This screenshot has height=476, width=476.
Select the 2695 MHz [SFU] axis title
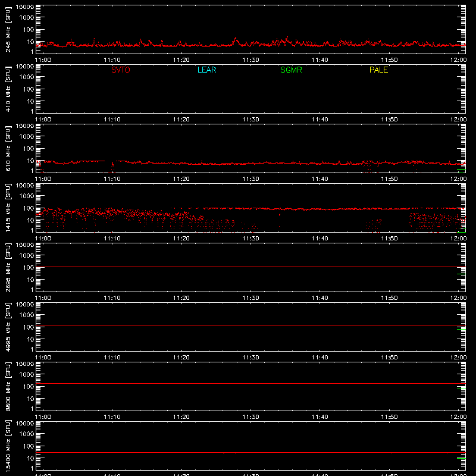coord(8,267)
